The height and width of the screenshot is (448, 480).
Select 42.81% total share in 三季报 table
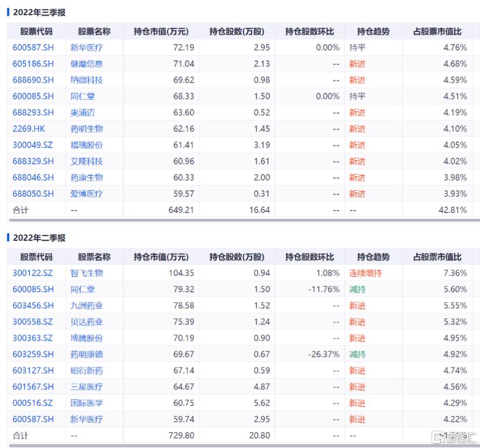pos(452,210)
